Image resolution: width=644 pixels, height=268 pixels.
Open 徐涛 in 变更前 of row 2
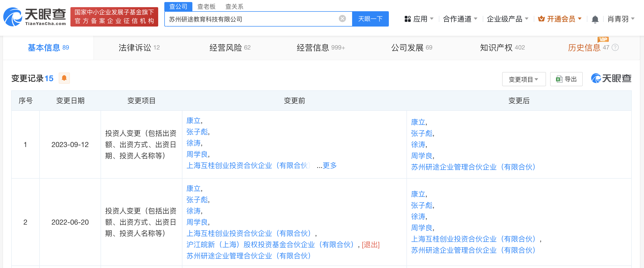click(x=193, y=211)
